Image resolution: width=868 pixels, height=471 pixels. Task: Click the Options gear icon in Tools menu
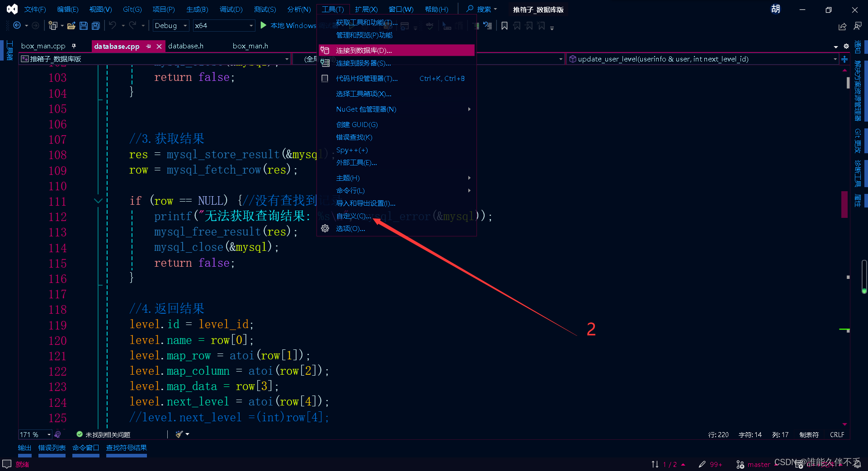(325, 229)
